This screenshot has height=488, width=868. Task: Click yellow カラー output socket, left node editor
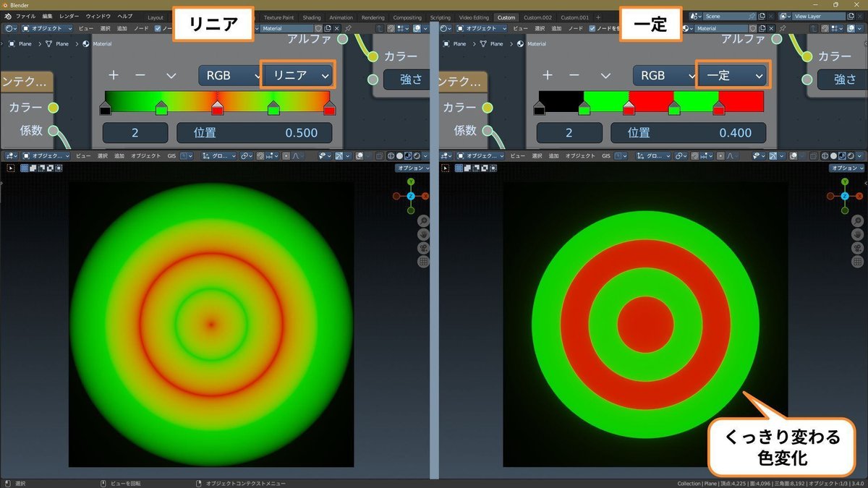pyautogui.click(x=53, y=108)
